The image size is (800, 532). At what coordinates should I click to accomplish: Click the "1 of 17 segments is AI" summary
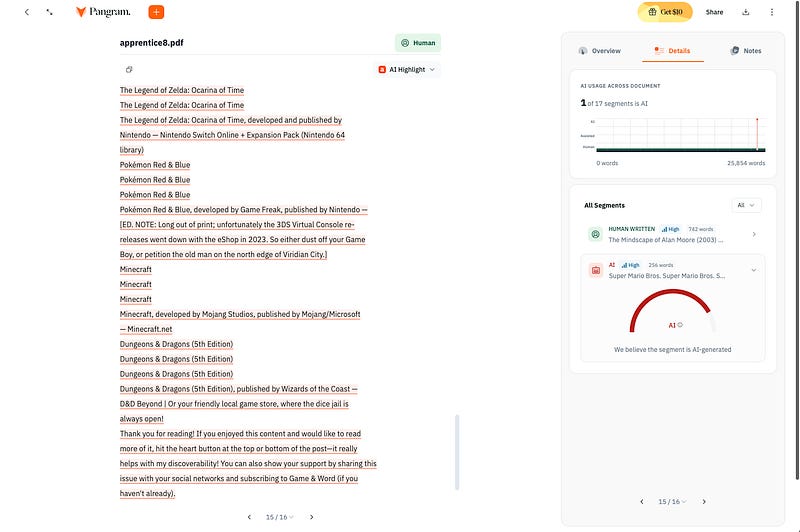click(614, 103)
